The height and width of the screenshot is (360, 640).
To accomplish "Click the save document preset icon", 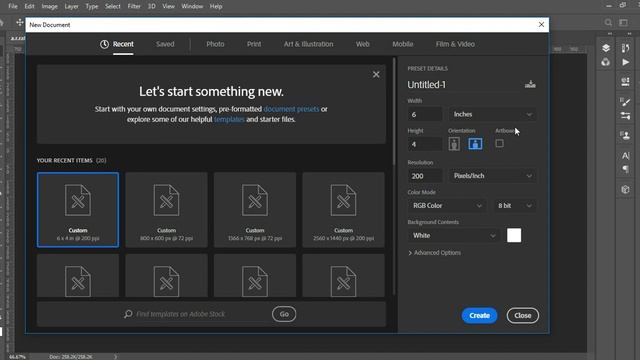I will click(530, 84).
